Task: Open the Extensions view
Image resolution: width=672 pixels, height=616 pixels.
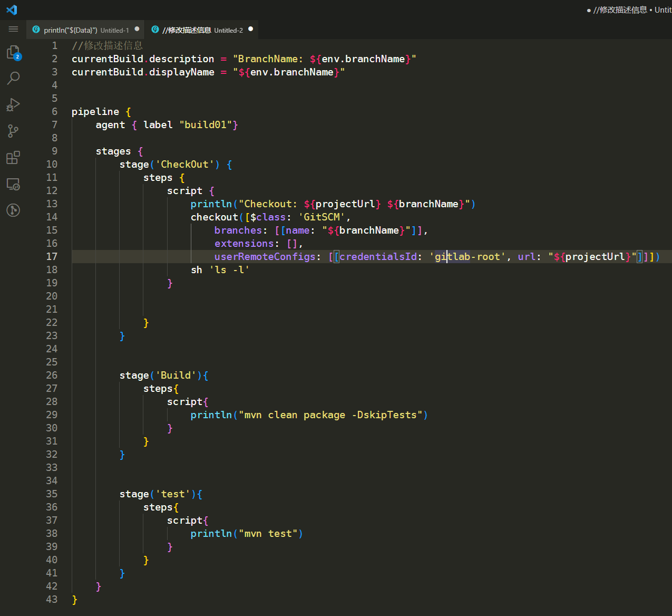Action: 13,157
